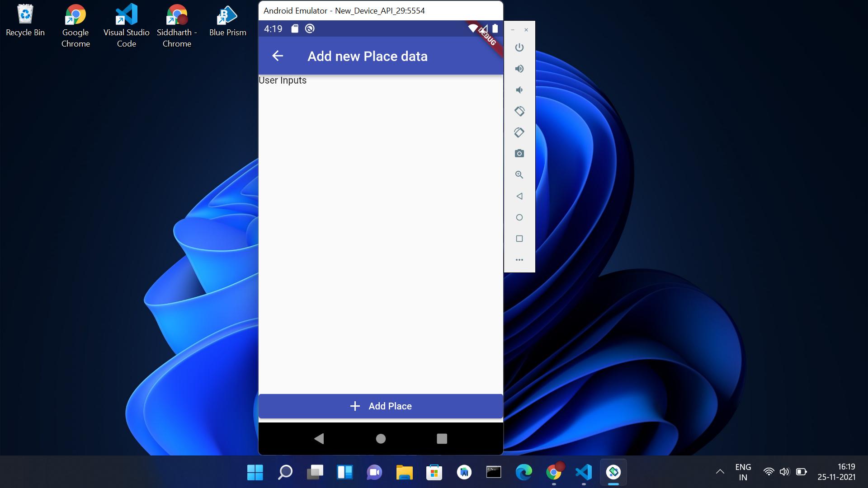868x488 pixels.
Task: Click the Add new Place data title
Action: [x=368, y=56]
